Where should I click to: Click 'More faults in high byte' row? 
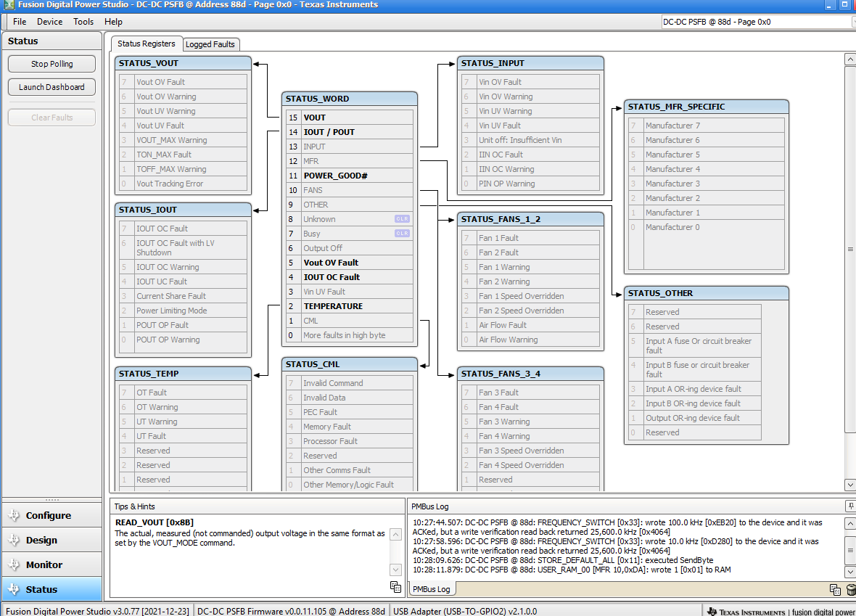350,335
